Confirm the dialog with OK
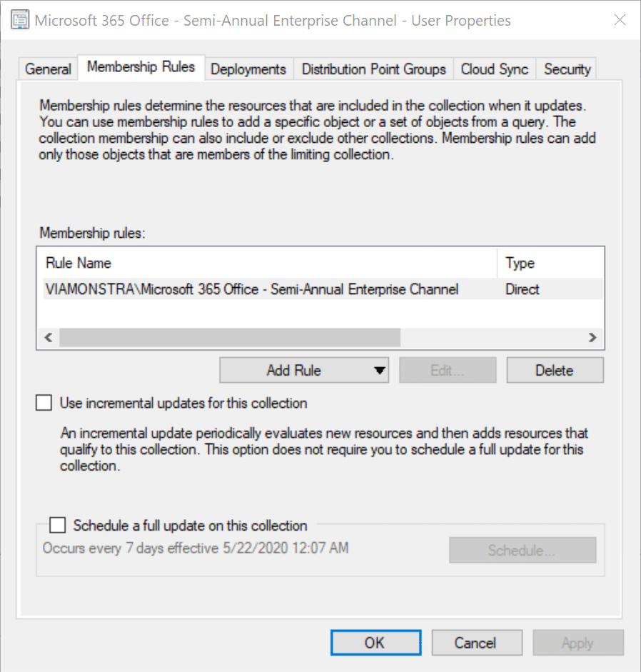The height and width of the screenshot is (672, 641). [x=375, y=643]
